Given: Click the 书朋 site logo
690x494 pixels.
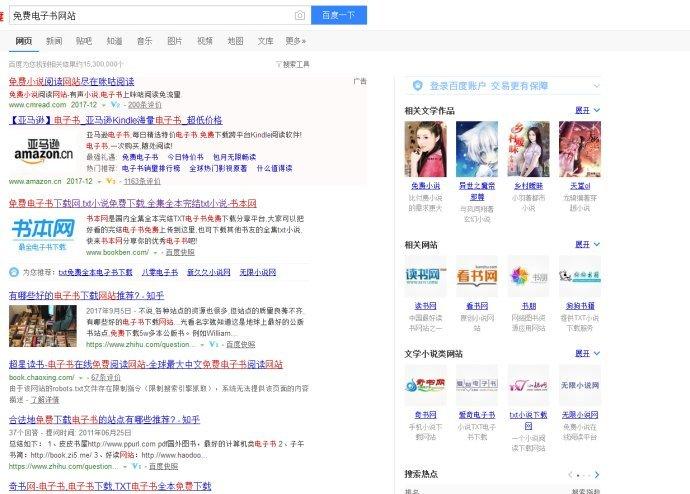Looking at the screenshot, I should pos(529,276).
